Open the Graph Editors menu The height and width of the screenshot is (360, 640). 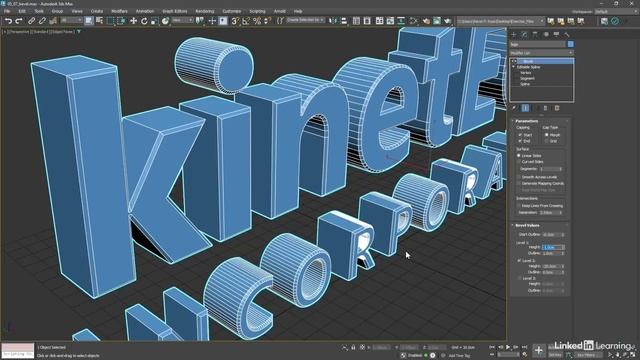175,11
